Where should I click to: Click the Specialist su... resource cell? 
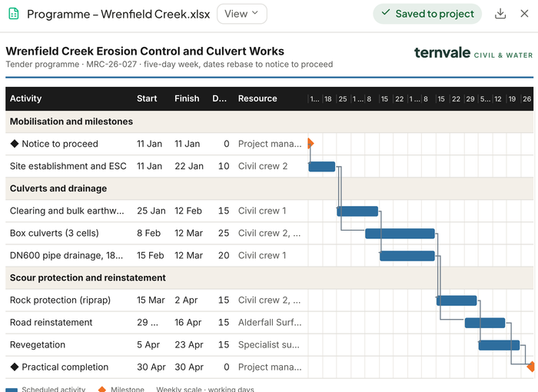[x=269, y=344]
